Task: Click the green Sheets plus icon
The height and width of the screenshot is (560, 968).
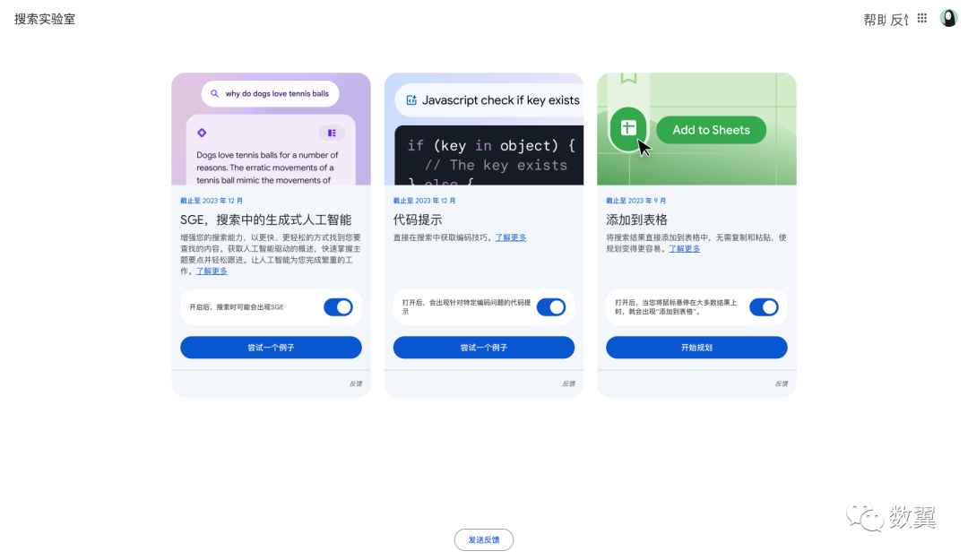Action: [x=628, y=128]
